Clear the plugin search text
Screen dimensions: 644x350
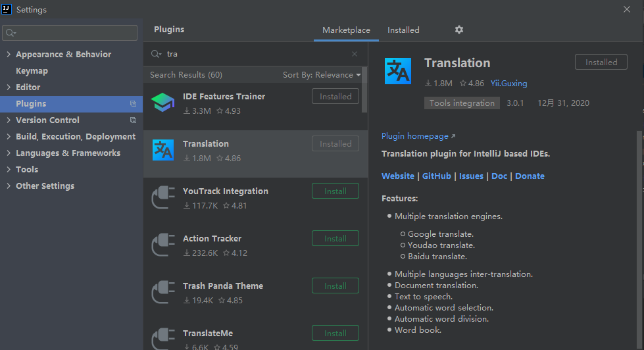coord(355,54)
